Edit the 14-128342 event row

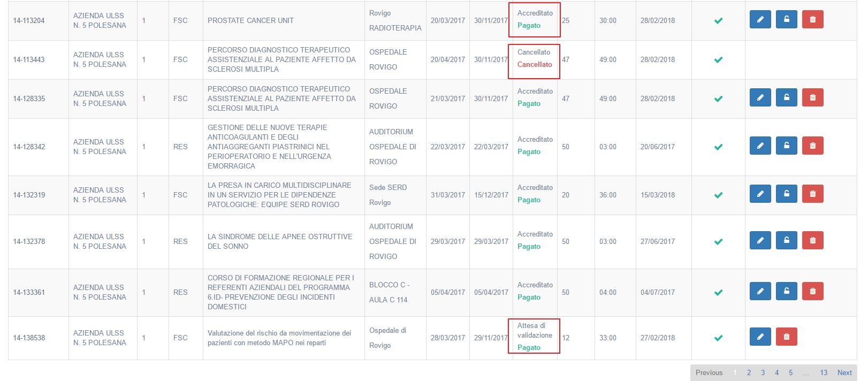tap(760, 146)
